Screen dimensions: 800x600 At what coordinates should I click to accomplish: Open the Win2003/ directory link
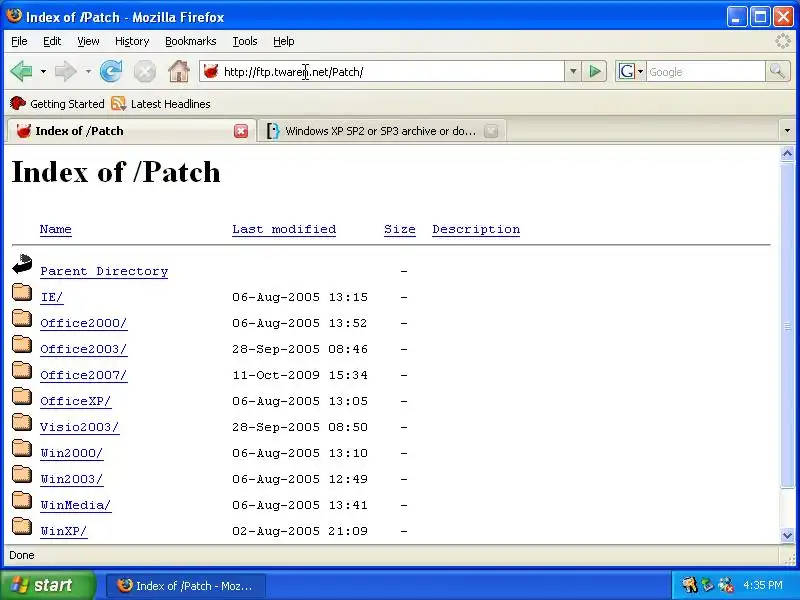click(x=72, y=479)
